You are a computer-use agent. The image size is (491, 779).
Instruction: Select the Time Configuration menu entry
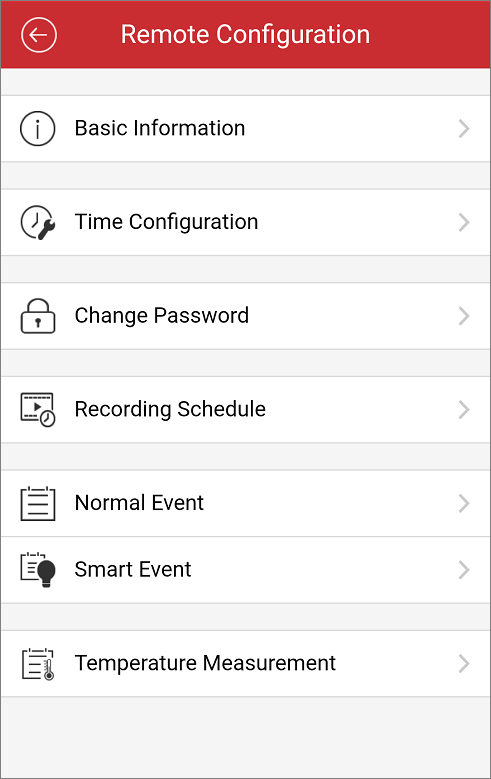(x=246, y=222)
